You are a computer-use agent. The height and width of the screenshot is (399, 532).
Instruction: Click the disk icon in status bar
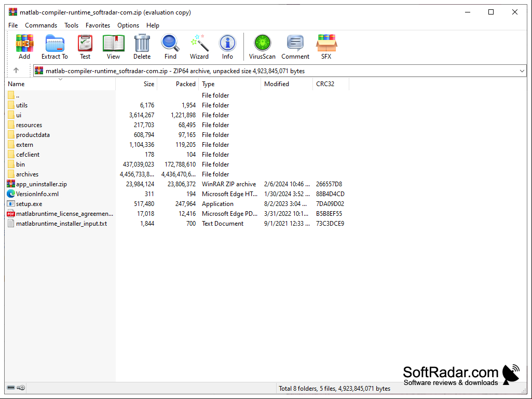point(11,388)
